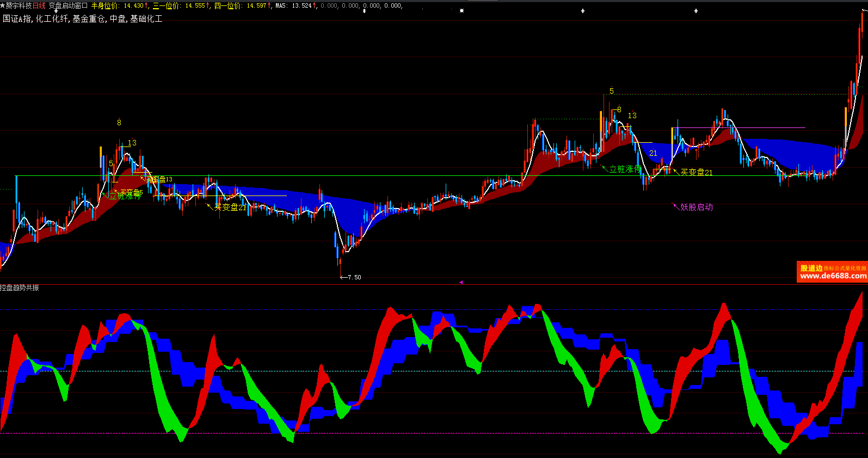Click the 股道边 orange logo banner
Viewport: 868px width, 458px height.
tap(811, 268)
